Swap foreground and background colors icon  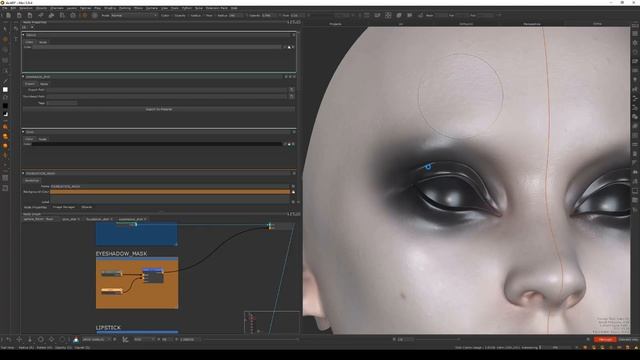point(5,114)
